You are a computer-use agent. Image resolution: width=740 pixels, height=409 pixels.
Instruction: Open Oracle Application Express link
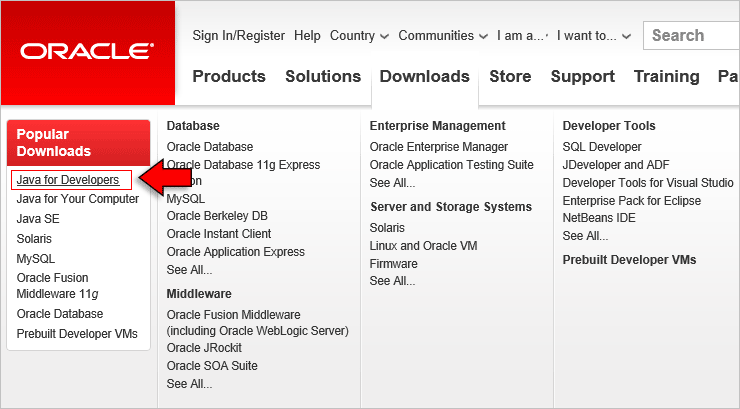point(235,252)
